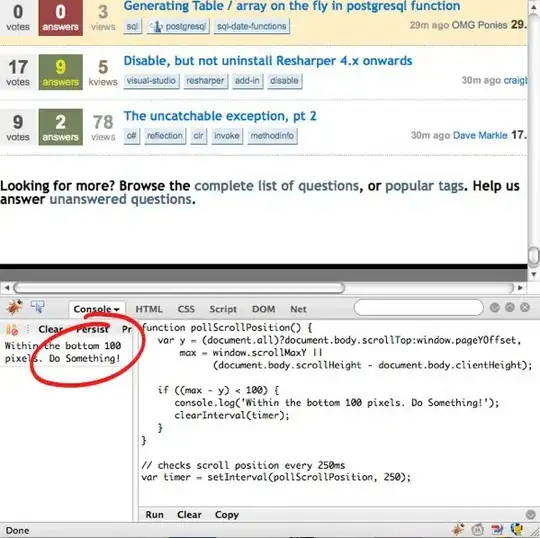Toggle the command editor collapse icon beside Copy
Image resolution: width=540 pixels, height=538 pixels.
[531, 514]
